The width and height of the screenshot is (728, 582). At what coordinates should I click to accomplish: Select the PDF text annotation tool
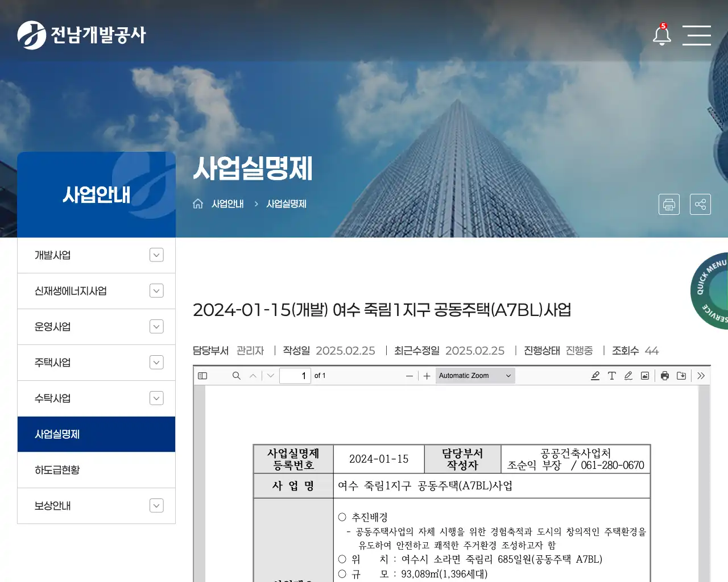pos(612,376)
